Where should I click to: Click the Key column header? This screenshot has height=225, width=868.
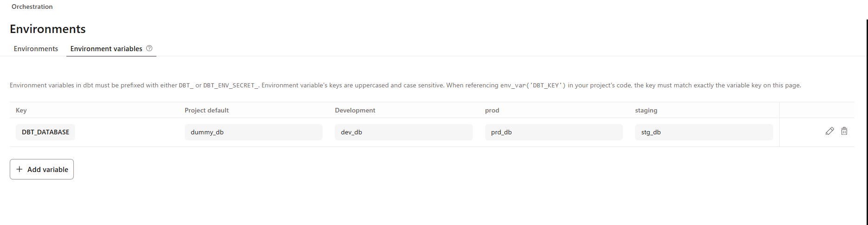[21, 110]
